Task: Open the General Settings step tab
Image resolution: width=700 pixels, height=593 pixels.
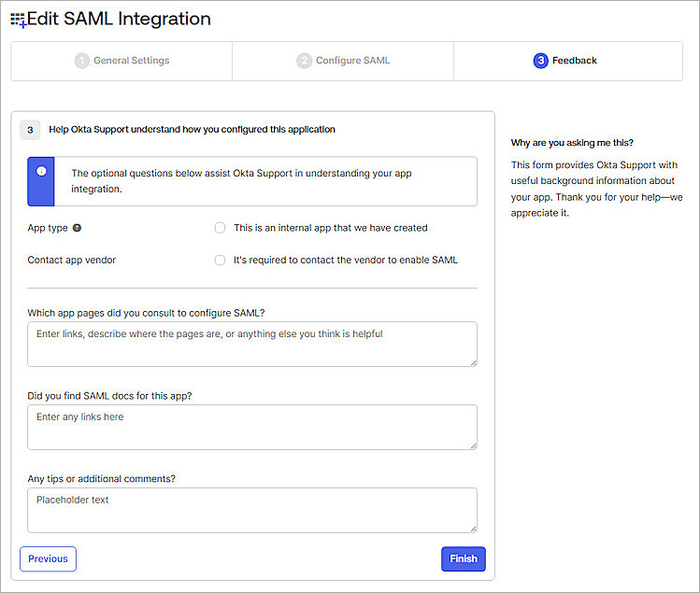Action: (x=121, y=61)
